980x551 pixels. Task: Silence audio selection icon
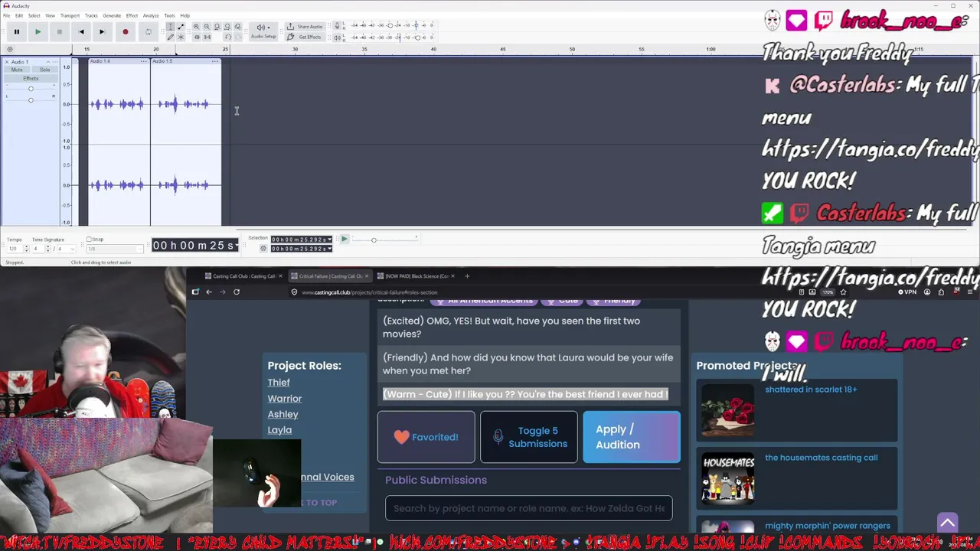(207, 37)
